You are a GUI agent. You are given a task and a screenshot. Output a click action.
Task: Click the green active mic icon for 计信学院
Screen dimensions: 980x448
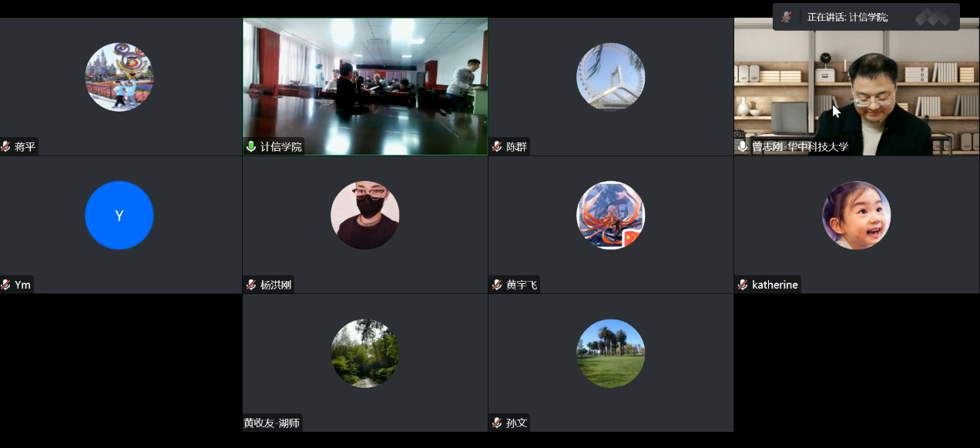251,147
